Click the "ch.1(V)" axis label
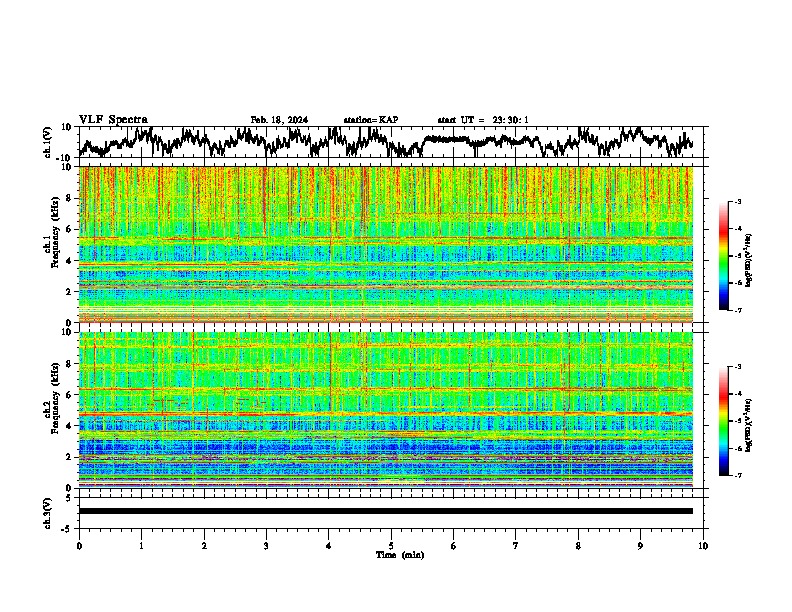Screen dimensions: 792x612 (x=48, y=142)
